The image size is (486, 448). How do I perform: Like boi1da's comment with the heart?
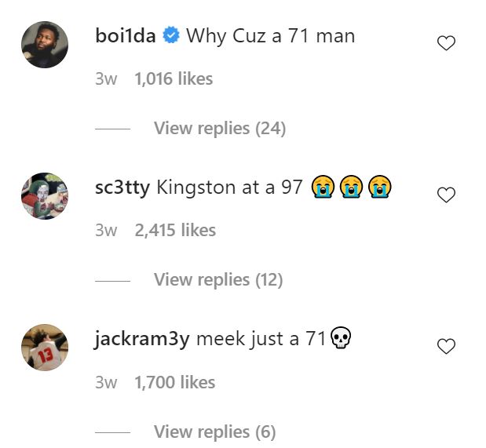coord(446,44)
